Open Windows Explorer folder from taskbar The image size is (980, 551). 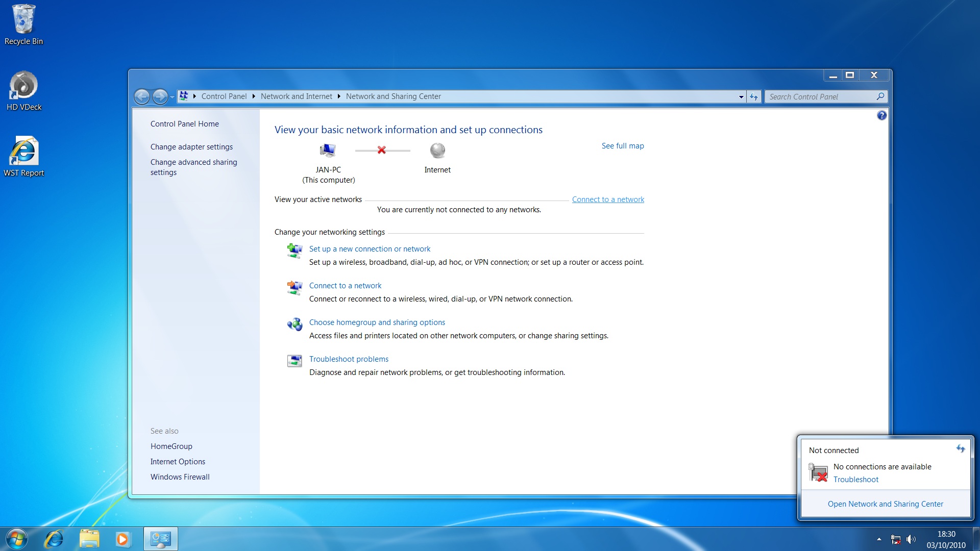(x=89, y=539)
